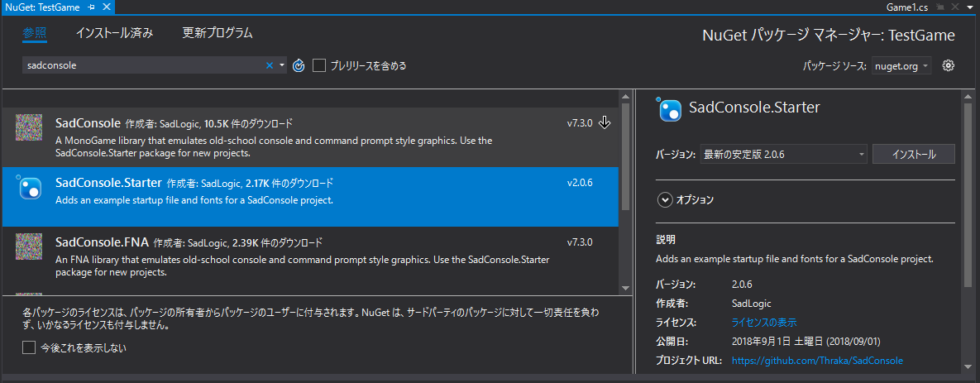Close the NuGet: TestGame tab

pyautogui.click(x=106, y=7)
